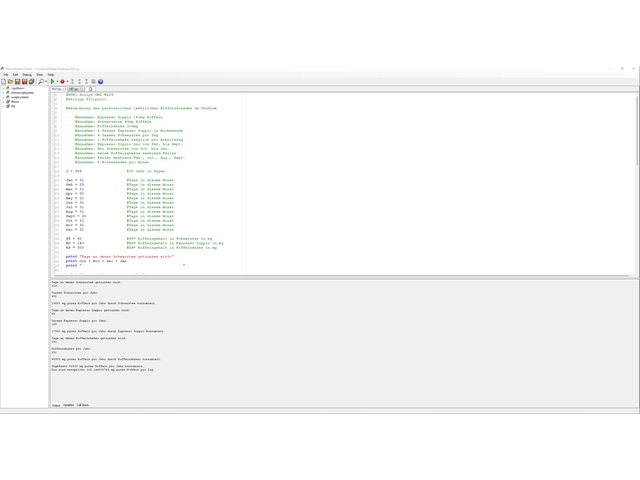Screen dimensions: 640x480
Task: Open the search options dropdown arrow
Action: (46, 82)
